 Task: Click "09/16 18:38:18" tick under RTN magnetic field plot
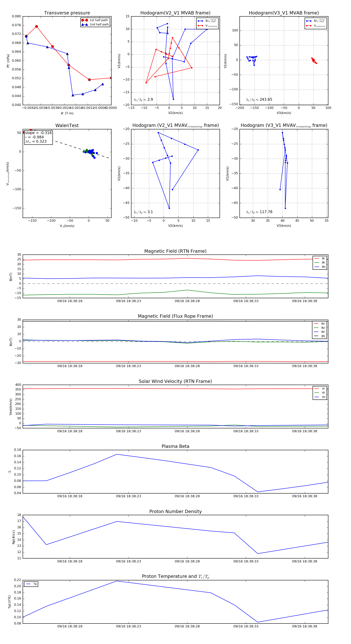70,301
